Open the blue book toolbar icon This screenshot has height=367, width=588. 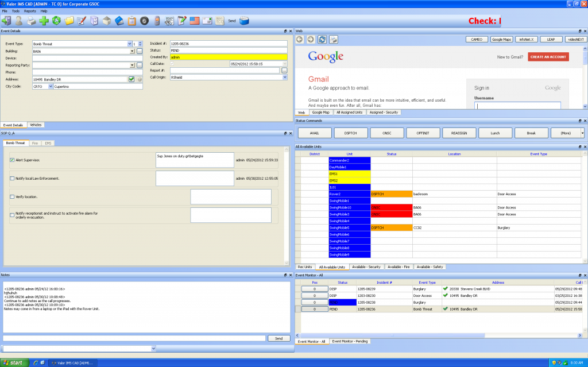coord(119,21)
